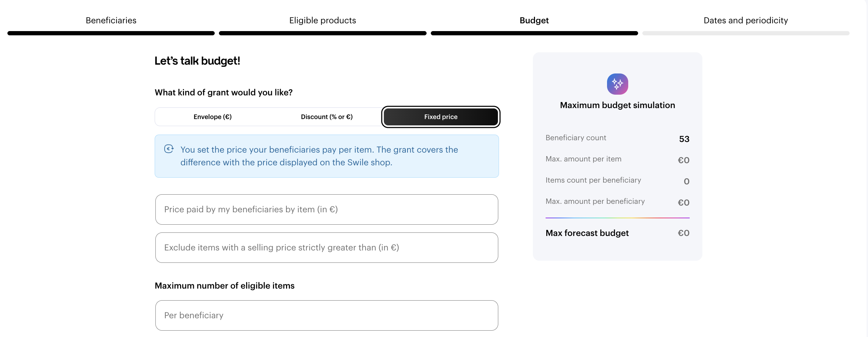Click the sparkle simulation icon
This screenshot has width=868, height=337.
(617, 84)
